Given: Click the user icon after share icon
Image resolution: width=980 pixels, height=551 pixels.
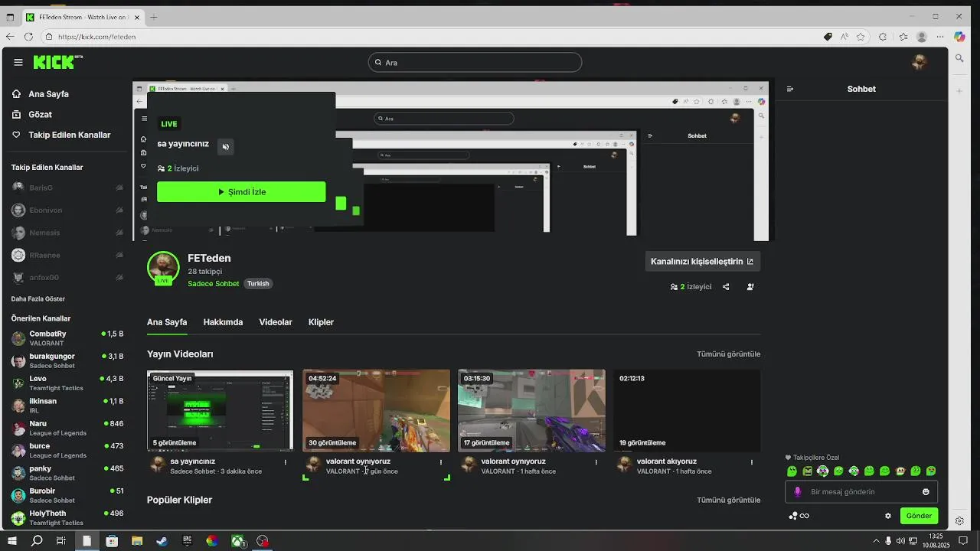Looking at the screenshot, I should (x=750, y=287).
